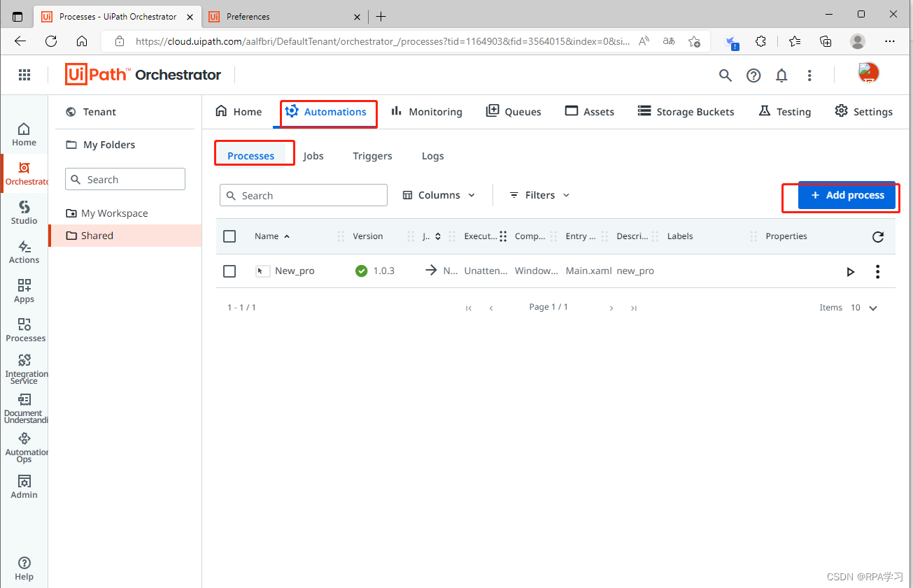Image resolution: width=913 pixels, height=588 pixels.
Task: Select the checkbox for New_pro
Action: tap(229, 271)
